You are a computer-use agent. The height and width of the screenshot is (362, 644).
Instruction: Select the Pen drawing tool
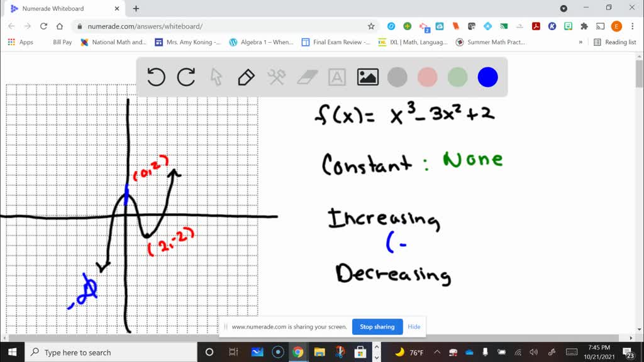pyautogui.click(x=245, y=77)
